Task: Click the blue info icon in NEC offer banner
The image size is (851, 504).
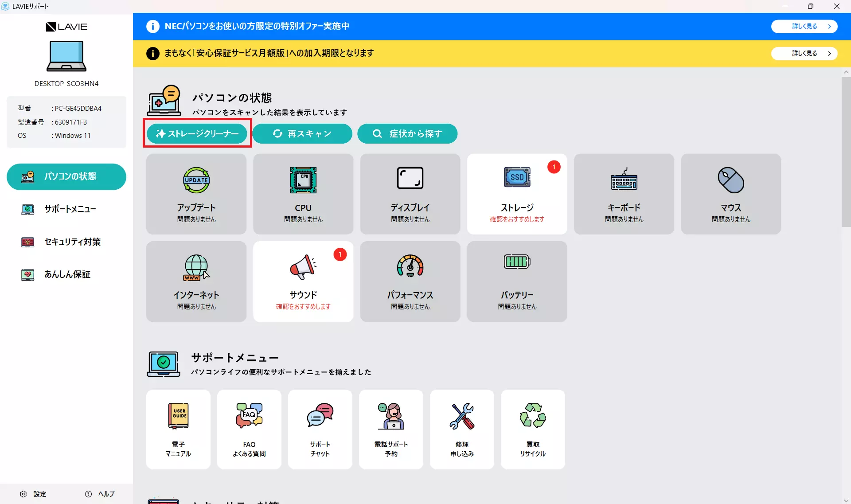Action: [x=153, y=26]
